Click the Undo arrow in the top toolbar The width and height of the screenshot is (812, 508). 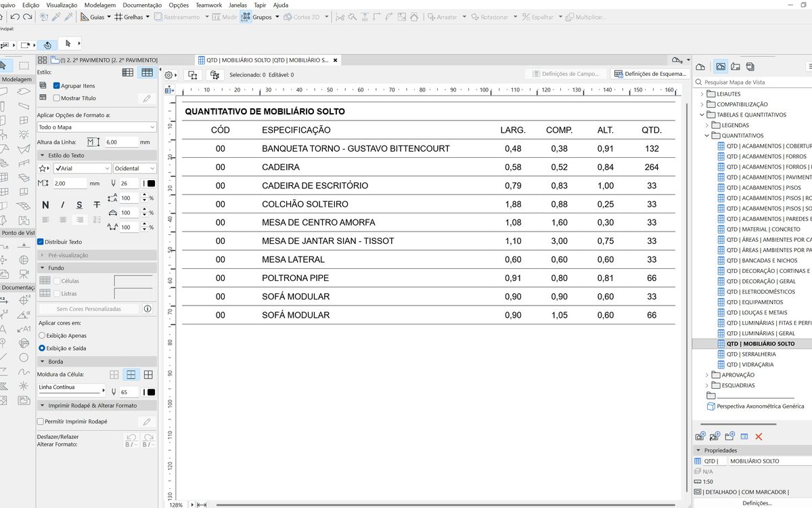click(15, 16)
